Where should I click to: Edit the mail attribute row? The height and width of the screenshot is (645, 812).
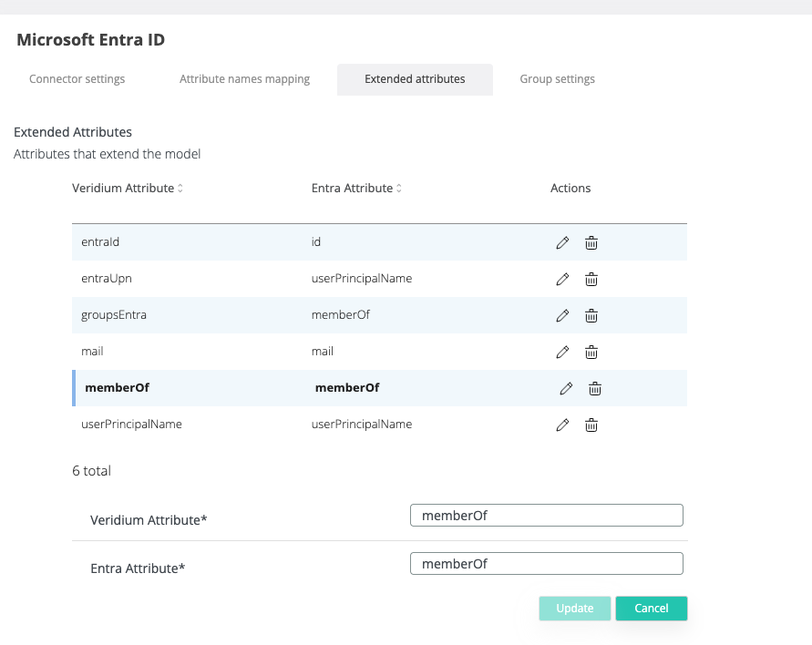coord(562,353)
